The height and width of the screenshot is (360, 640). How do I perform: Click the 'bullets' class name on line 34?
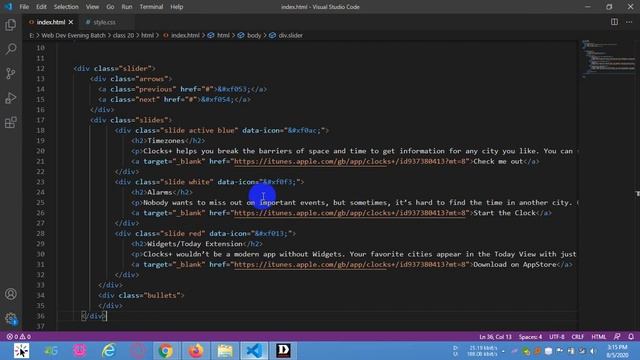click(x=162, y=296)
